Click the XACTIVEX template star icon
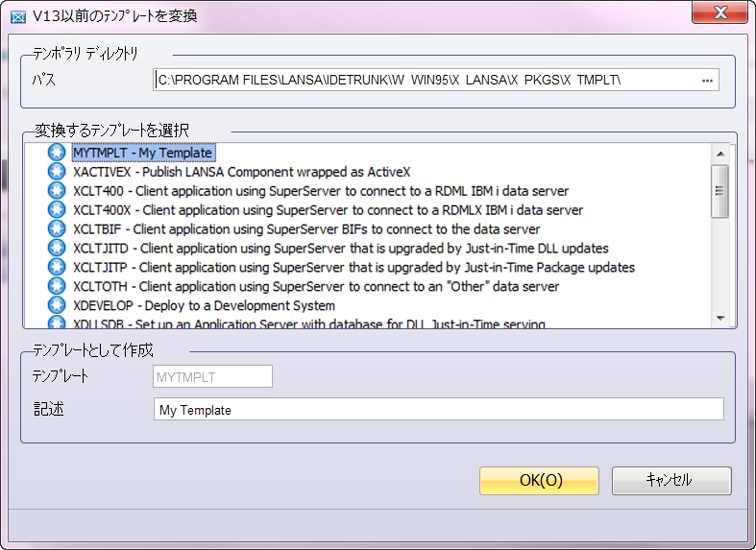This screenshot has width=756, height=550. 57,172
